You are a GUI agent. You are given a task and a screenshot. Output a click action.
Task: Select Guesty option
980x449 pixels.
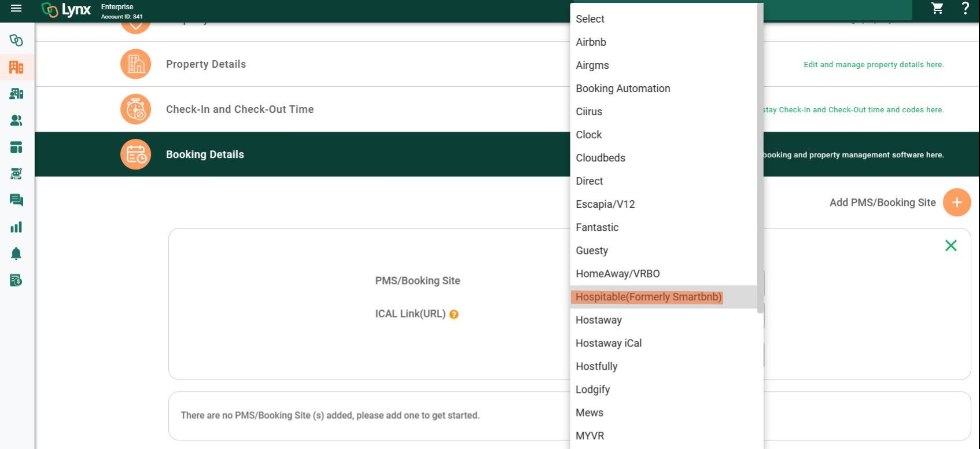(664, 251)
